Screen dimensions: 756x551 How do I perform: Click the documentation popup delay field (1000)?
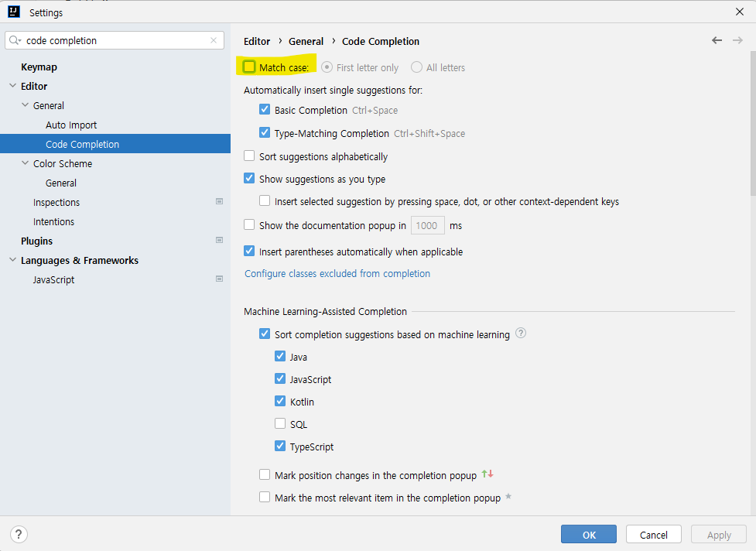(x=428, y=225)
